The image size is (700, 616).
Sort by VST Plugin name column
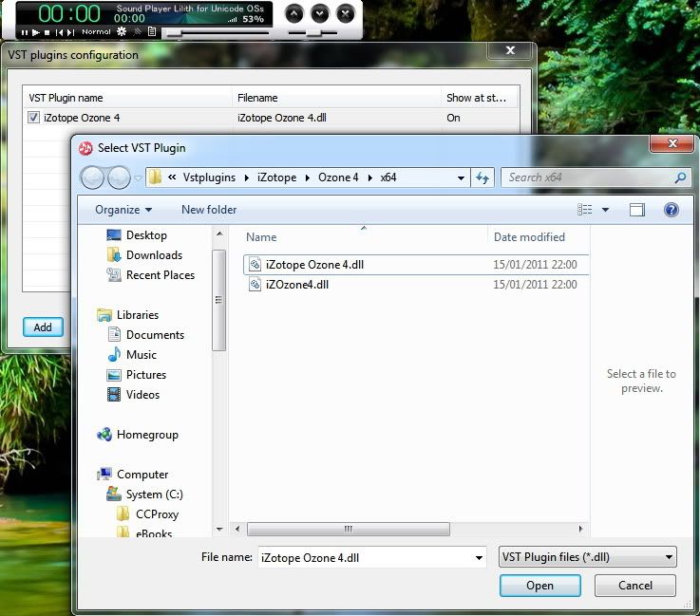coord(127,98)
